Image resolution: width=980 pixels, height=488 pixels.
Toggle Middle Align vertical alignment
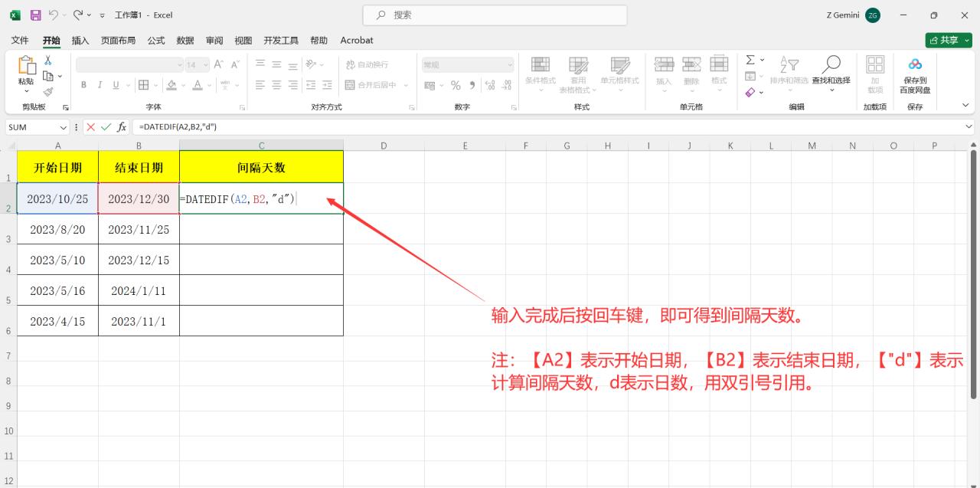276,64
